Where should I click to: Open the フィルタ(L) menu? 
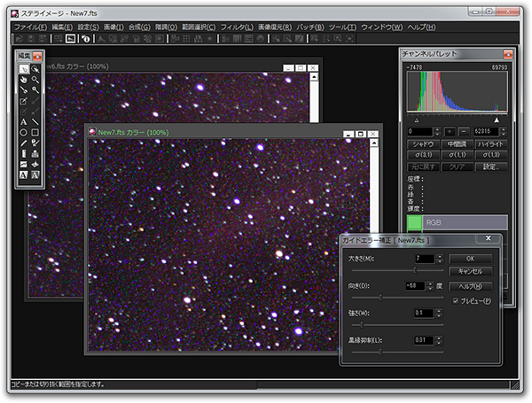(236, 27)
